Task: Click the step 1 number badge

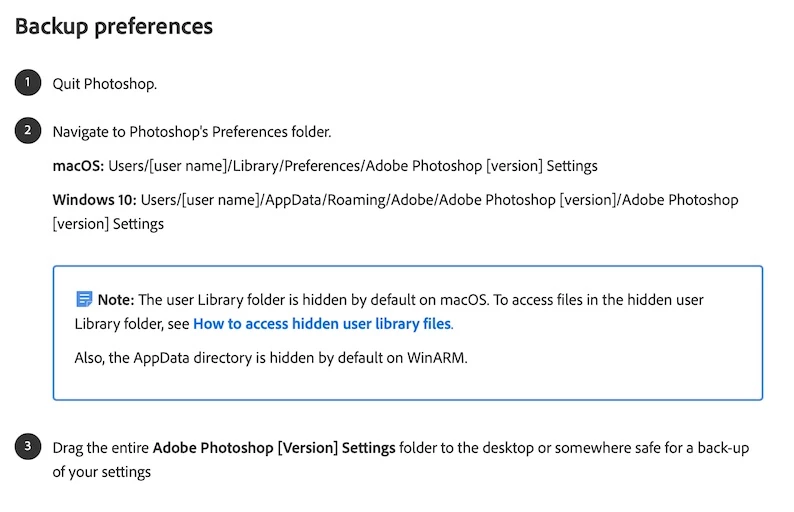Action: (x=27, y=83)
